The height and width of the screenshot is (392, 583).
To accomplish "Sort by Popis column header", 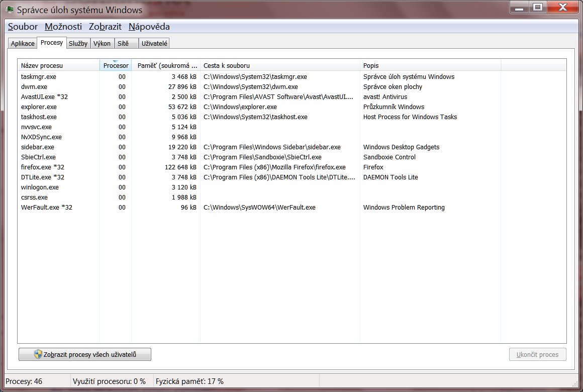I will [x=431, y=65].
